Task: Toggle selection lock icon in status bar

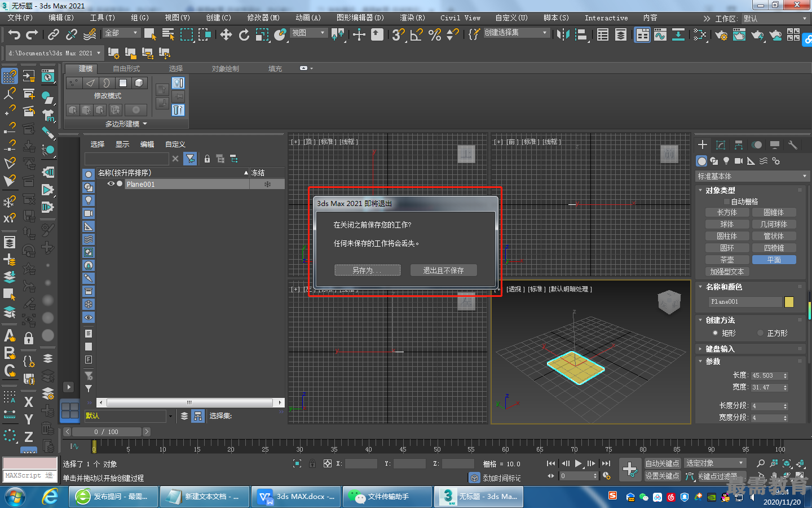Action: pos(312,463)
